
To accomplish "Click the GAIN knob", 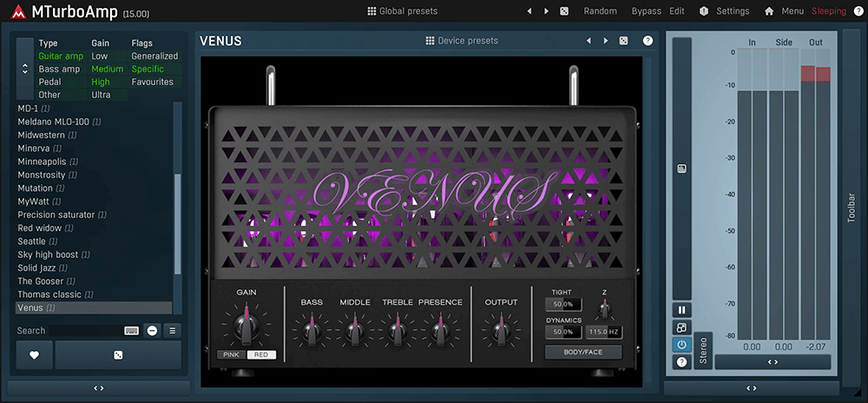I will (247, 327).
